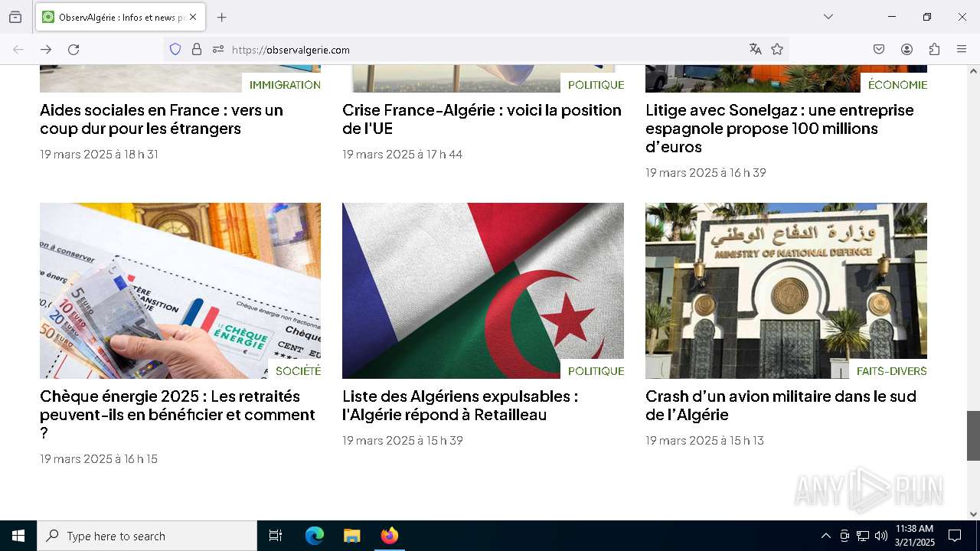Click date 19 mars 2025 à 17 h 44
Viewport: 980px width, 551px height.
402,155
